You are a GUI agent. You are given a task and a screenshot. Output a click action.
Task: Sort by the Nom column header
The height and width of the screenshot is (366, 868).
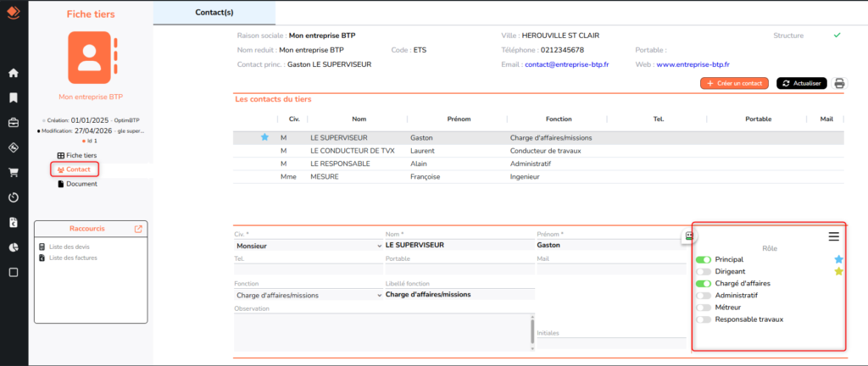[x=359, y=119]
